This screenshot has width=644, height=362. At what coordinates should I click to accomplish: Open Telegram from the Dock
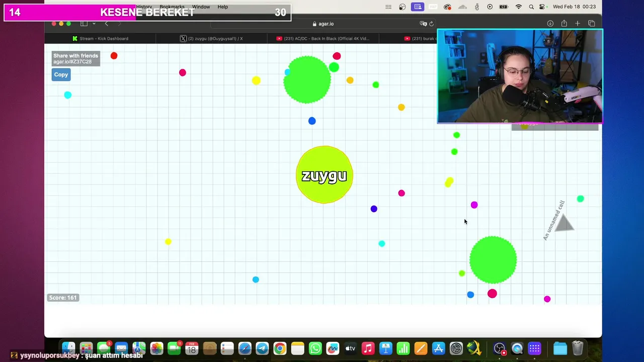[262, 348]
